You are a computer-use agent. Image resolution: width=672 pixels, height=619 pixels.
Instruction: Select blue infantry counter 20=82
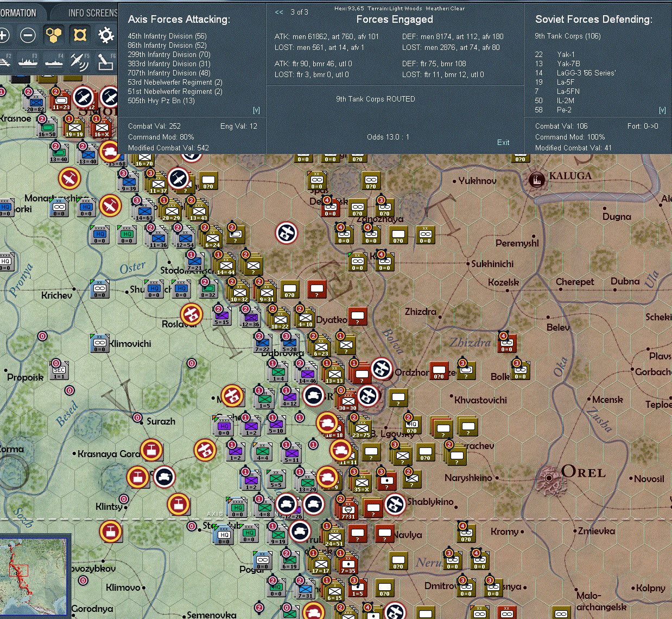tap(35, 103)
